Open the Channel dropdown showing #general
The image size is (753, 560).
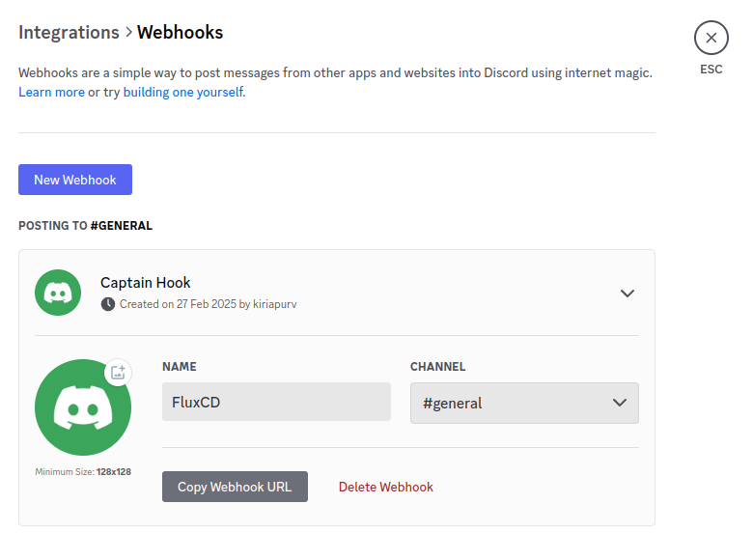512,403
